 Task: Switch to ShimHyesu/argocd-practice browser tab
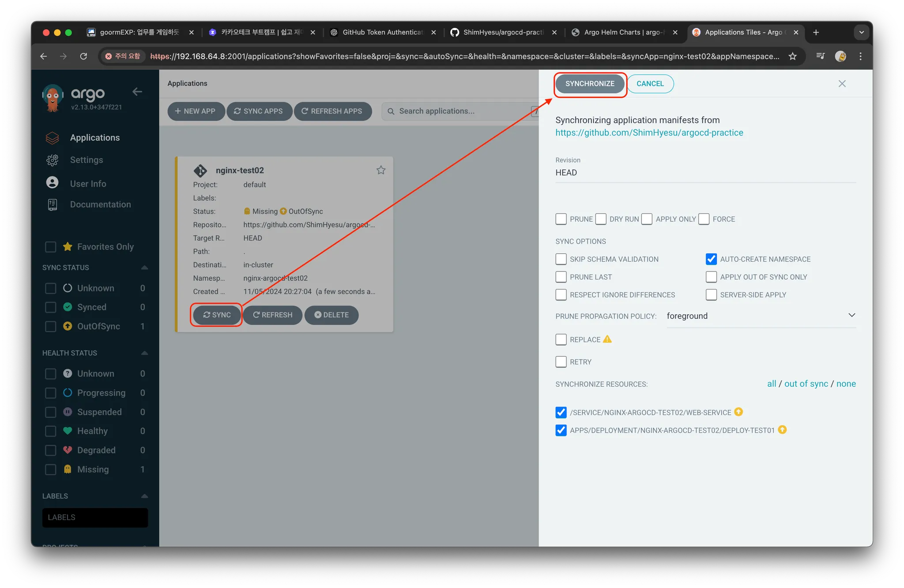pyautogui.click(x=503, y=32)
